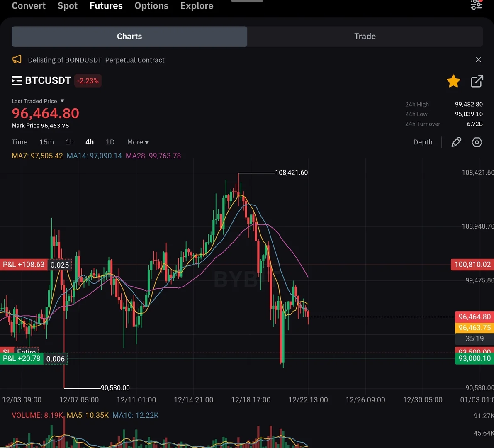Click the BTCUSDT pair name
Viewport: 494px width, 448px height.
pos(48,80)
